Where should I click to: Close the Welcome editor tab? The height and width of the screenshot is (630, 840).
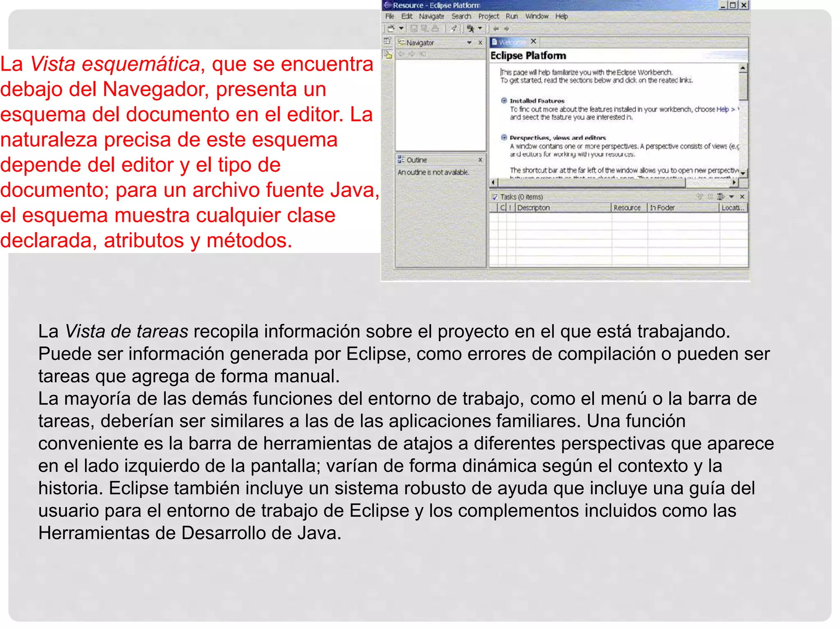[x=533, y=41]
